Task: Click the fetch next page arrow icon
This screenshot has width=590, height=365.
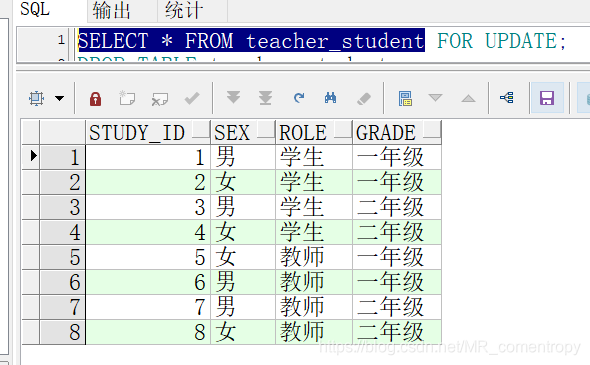Action: (233, 97)
